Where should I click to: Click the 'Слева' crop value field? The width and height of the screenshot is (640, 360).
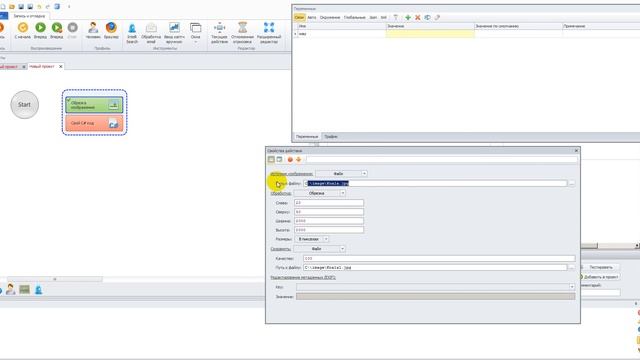coord(329,203)
